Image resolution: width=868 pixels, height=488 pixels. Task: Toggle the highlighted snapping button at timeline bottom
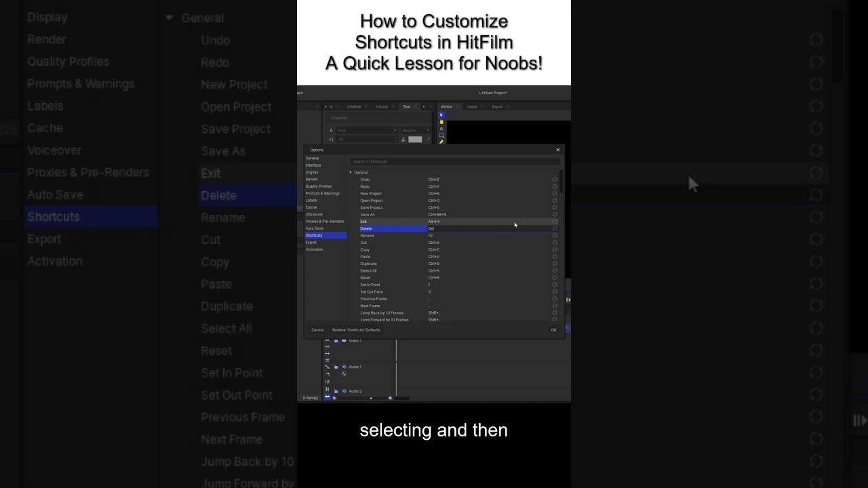pyautogui.click(x=328, y=396)
